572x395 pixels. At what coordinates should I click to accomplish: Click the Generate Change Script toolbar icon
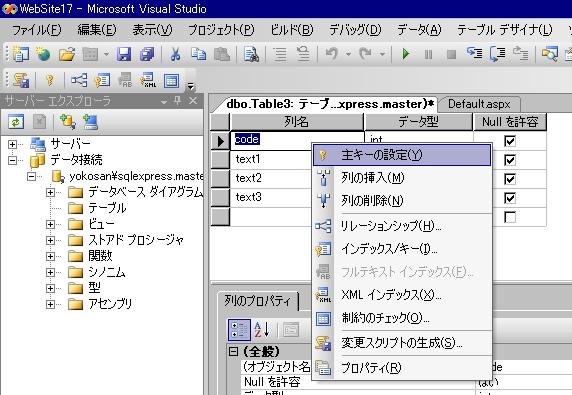(21, 80)
